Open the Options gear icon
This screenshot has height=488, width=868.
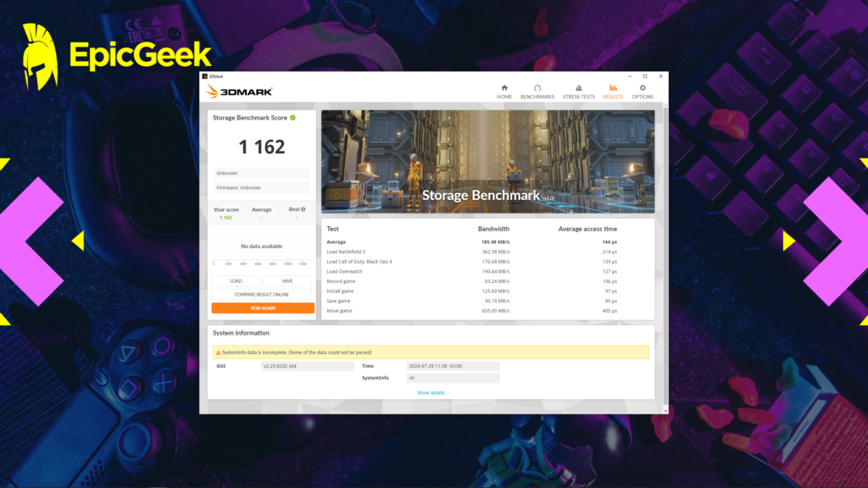click(x=643, y=86)
